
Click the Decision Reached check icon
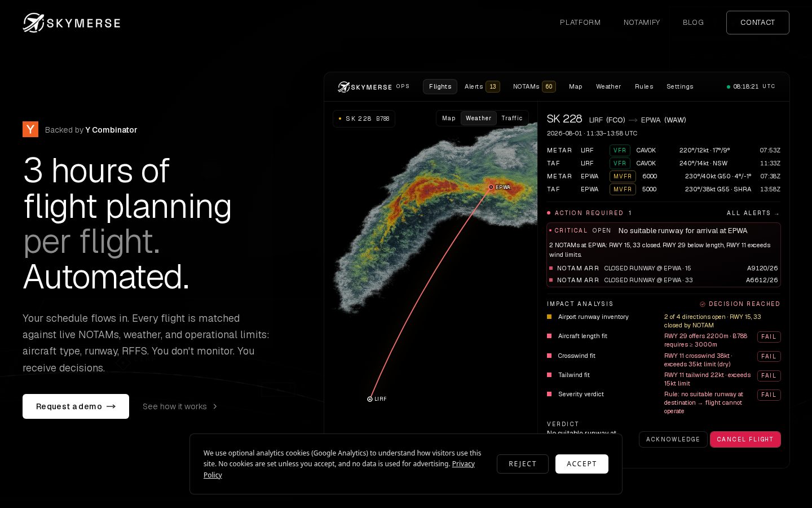tap(703, 304)
